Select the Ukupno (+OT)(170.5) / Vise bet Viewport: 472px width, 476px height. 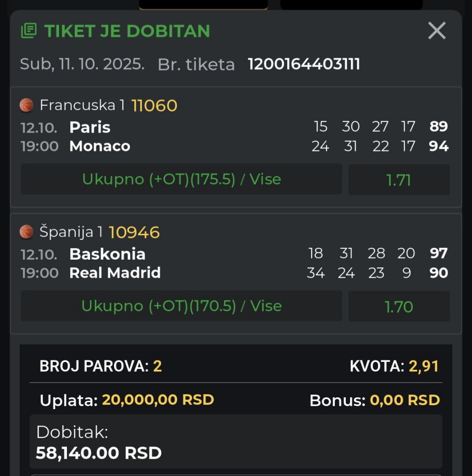(181, 306)
